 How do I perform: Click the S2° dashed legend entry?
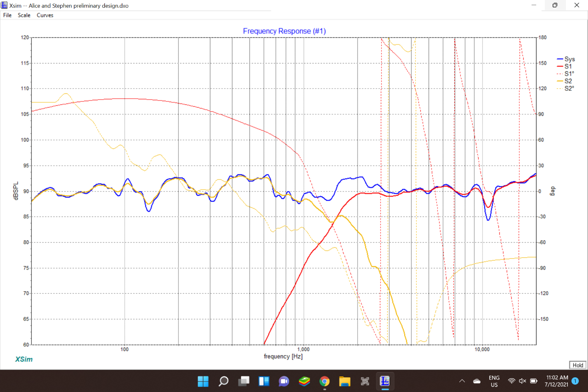click(x=565, y=89)
